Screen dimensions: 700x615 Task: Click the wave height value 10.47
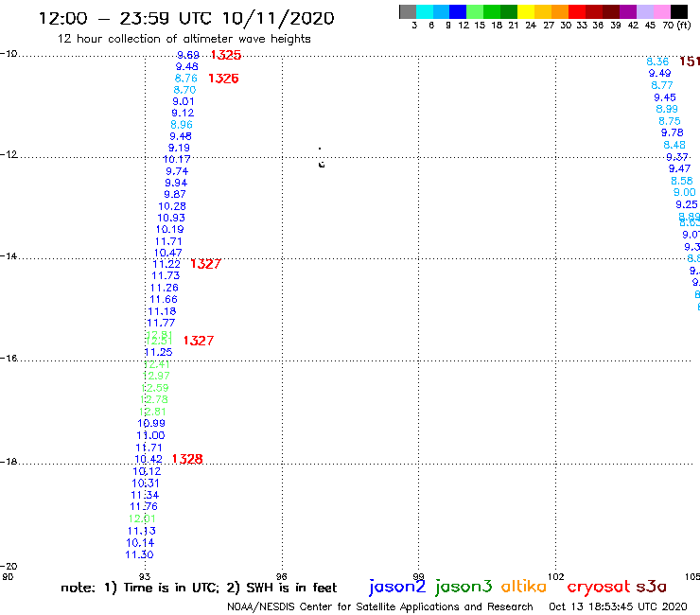click(168, 253)
